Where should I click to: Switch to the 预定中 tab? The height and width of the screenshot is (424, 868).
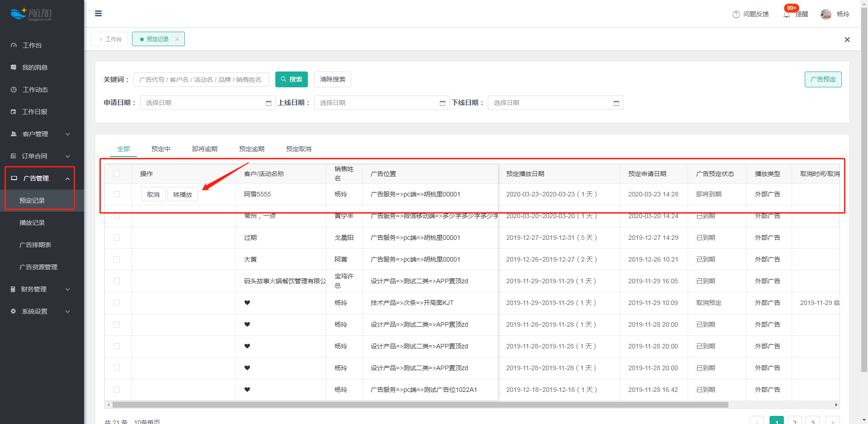(161, 149)
